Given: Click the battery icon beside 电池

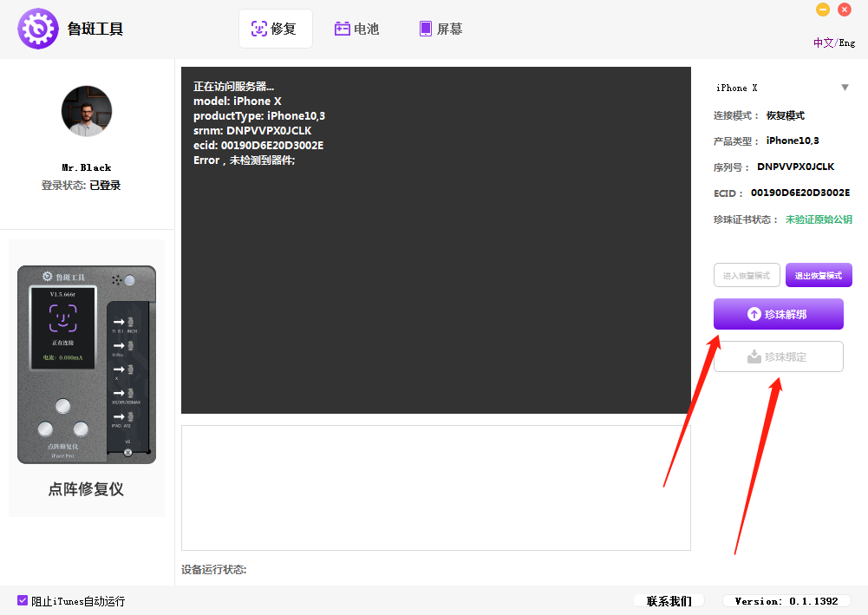Looking at the screenshot, I should 343,29.
